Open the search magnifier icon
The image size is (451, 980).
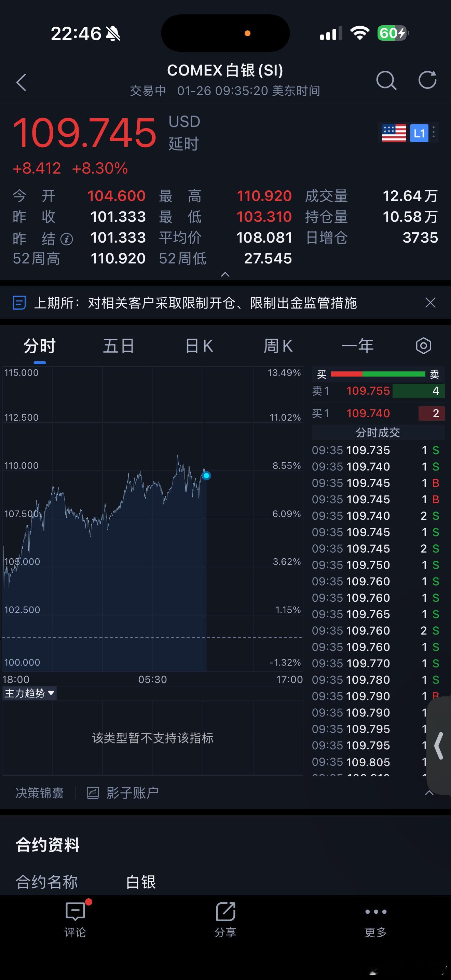pyautogui.click(x=386, y=80)
